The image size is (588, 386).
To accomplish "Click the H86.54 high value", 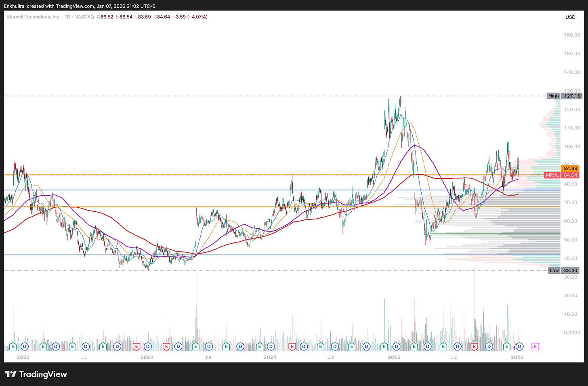I will pyautogui.click(x=124, y=17).
